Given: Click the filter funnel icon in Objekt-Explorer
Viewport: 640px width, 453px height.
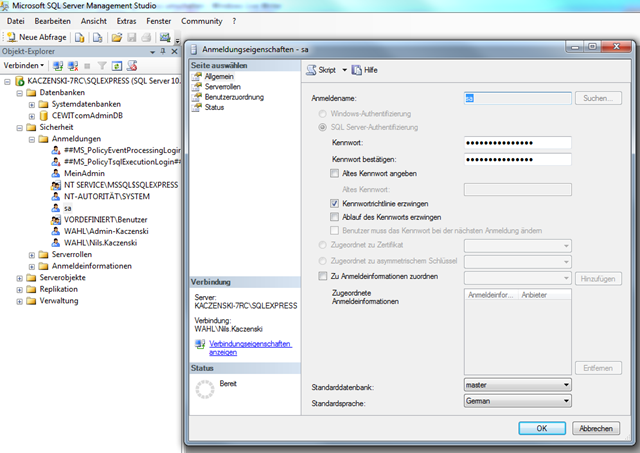Looking at the screenshot, I should point(102,66).
